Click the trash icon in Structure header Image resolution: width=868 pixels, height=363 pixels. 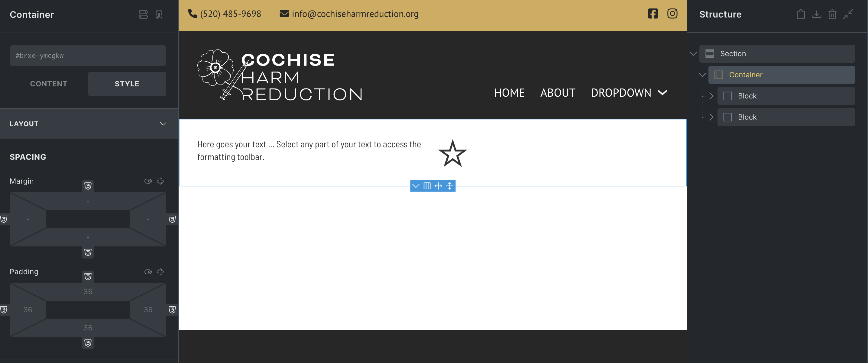pos(832,14)
